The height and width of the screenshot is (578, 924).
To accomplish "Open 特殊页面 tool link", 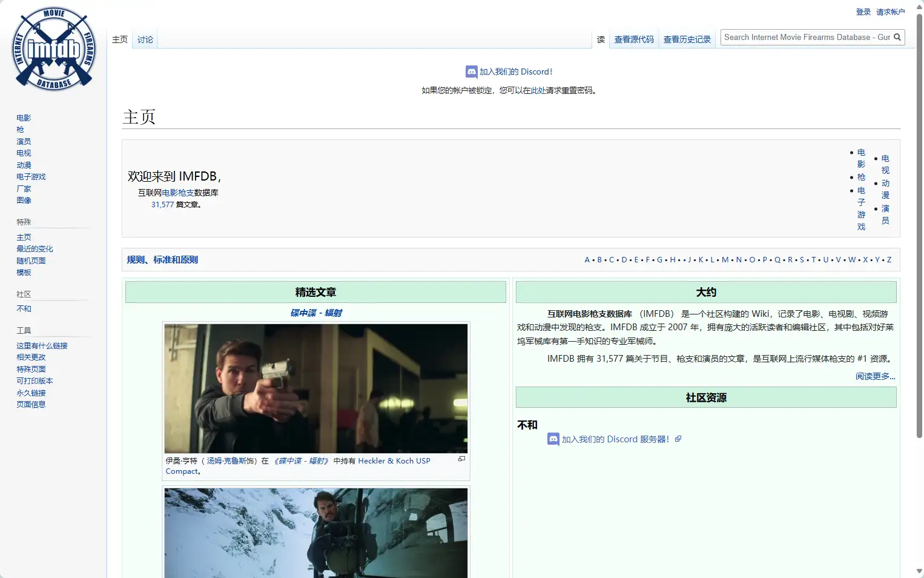I will pyautogui.click(x=31, y=370).
